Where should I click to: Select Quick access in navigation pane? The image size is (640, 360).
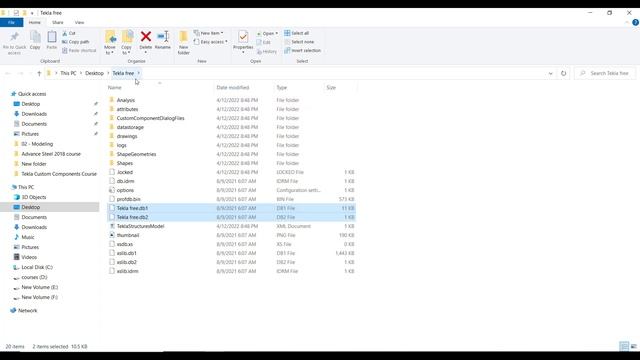(x=32, y=94)
